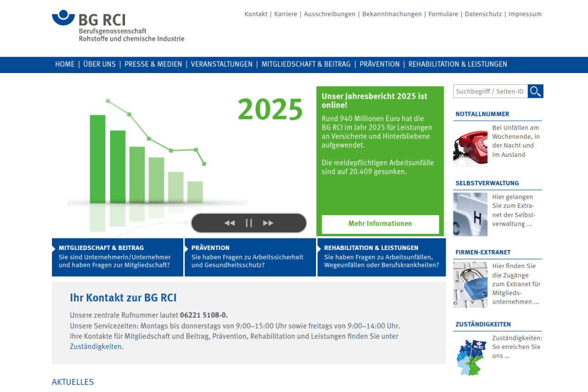The width and height of the screenshot is (588, 392).
Task: Click 'So erreichen Sie uns' teaser text
Action: [517, 347]
